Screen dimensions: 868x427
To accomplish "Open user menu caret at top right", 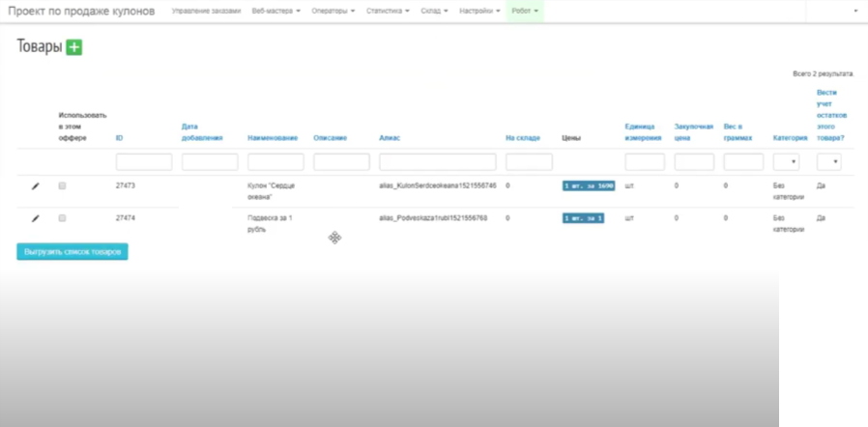I will click(855, 11).
